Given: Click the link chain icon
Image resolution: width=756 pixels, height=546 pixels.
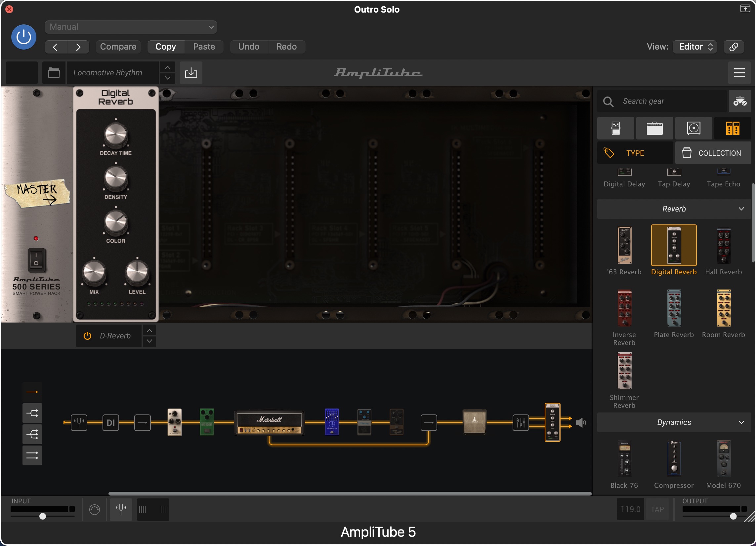Looking at the screenshot, I should (x=734, y=47).
